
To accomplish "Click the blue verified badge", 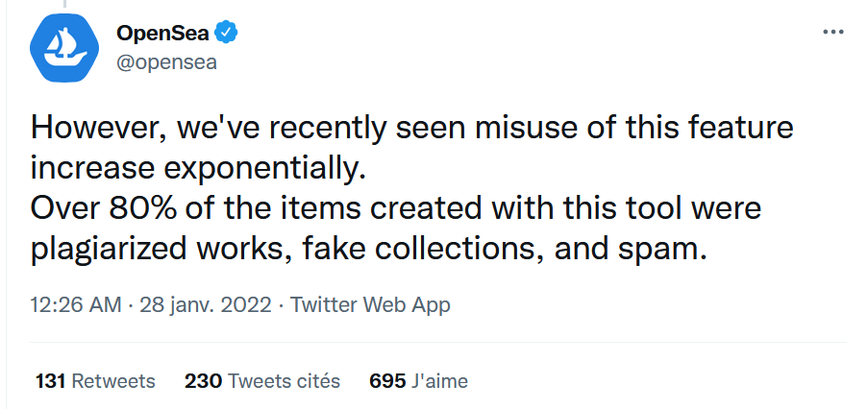I will (x=226, y=34).
